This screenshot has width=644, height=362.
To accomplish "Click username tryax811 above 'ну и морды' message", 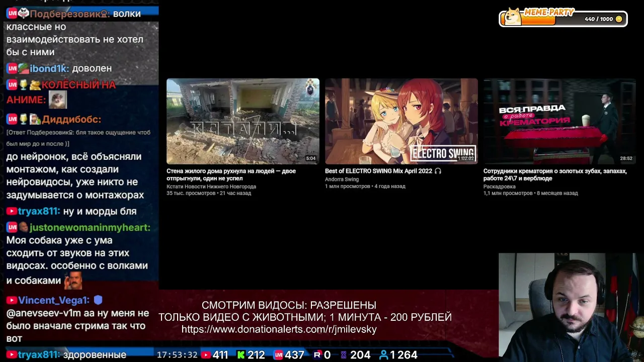I will point(39,212).
